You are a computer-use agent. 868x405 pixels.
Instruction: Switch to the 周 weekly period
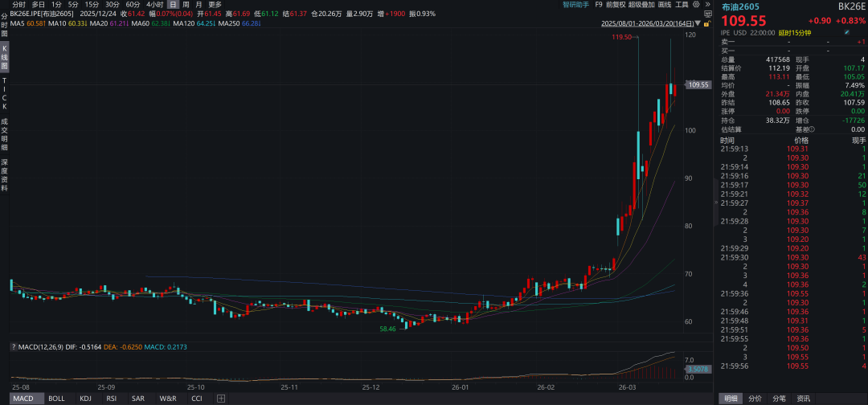point(186,4)
